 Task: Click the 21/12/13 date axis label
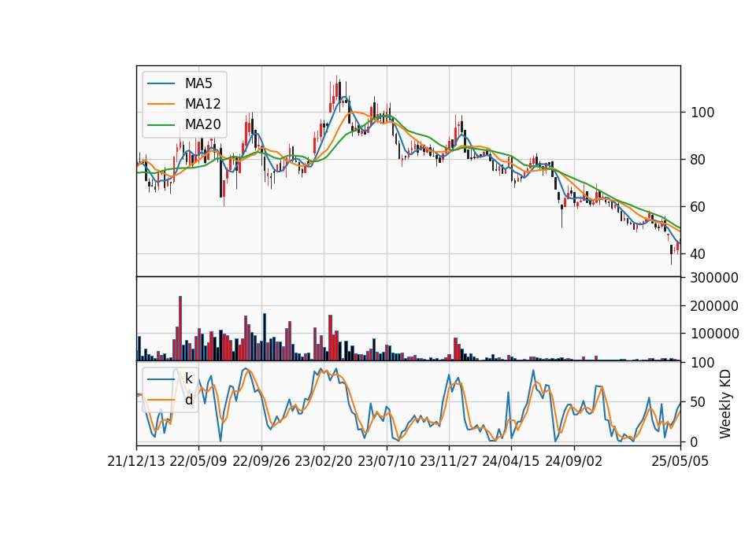click(136, 461)
